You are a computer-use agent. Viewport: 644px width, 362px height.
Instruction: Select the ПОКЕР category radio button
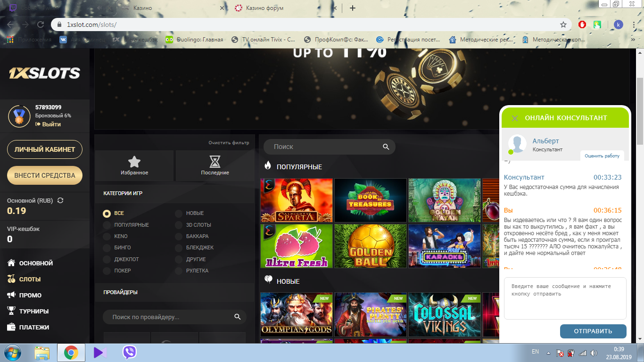pos(107,271)
